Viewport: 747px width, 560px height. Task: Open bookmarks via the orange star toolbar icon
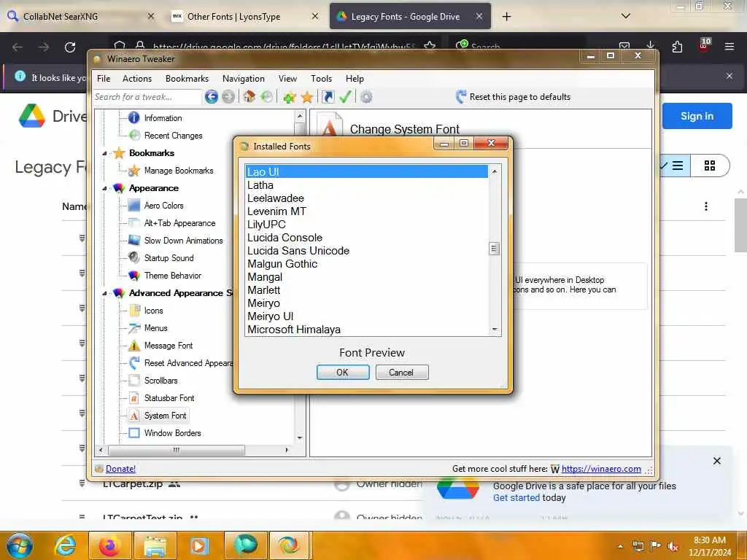(x=307, y=97)
